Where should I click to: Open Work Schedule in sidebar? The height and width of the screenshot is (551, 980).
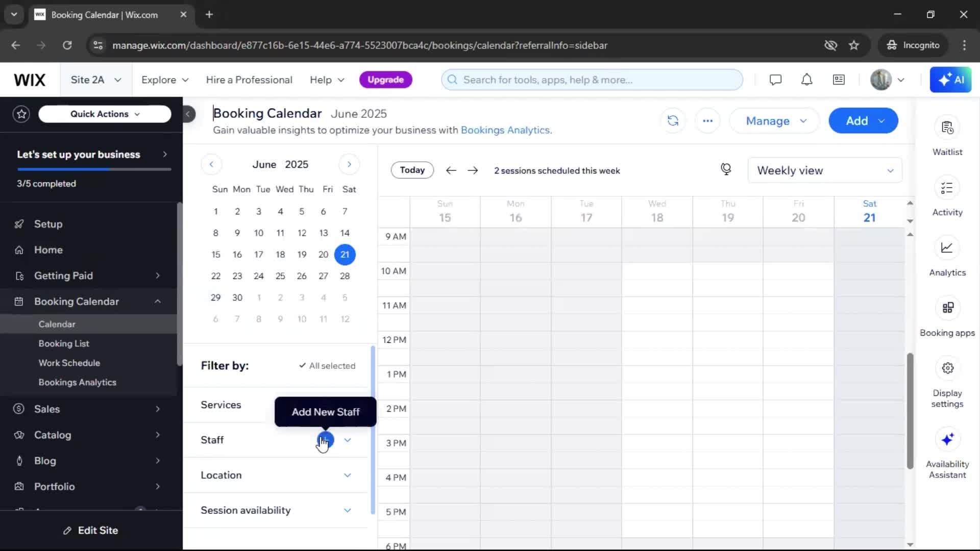click(x=69, y=363)
